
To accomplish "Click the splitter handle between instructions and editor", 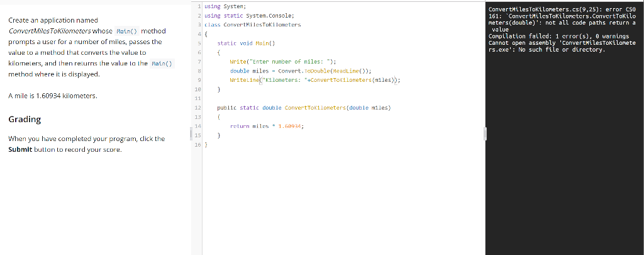I will 191,133.
